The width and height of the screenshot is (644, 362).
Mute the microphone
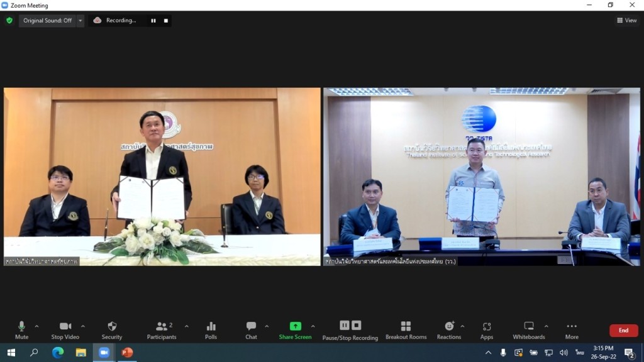click(x=23, y=327)
